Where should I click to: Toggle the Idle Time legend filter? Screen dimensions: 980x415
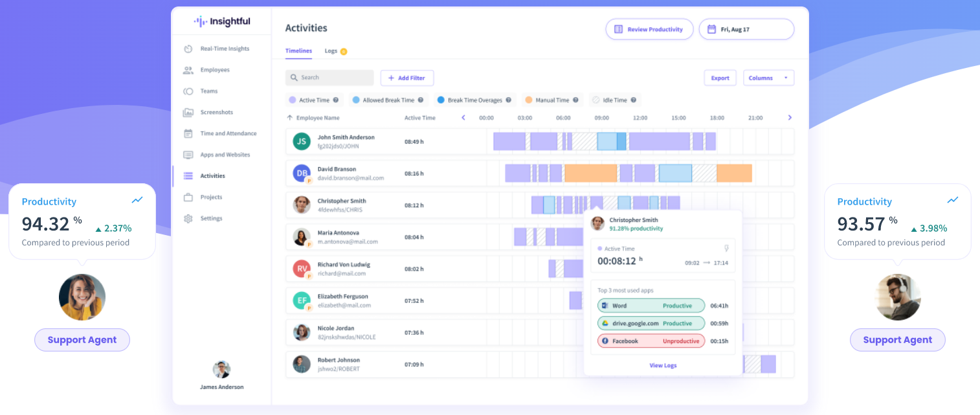click(614, 100)
